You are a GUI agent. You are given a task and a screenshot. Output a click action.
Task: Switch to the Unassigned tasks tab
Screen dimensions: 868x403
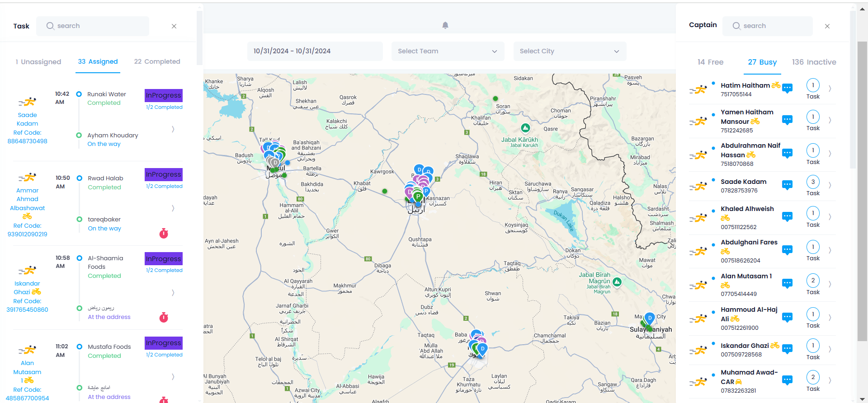38,62
